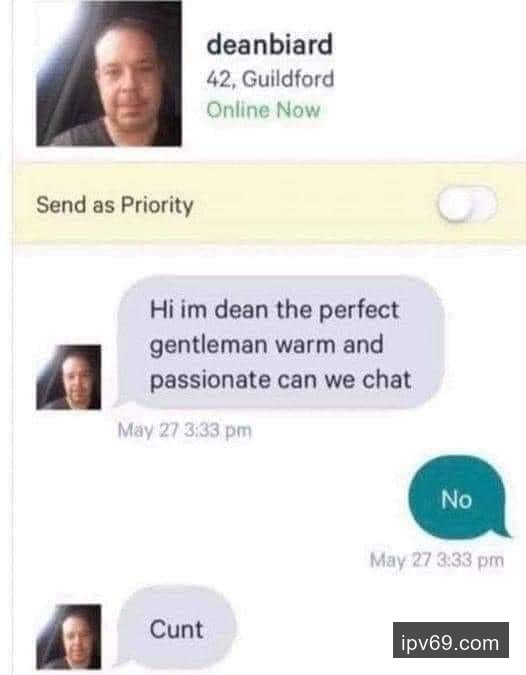Image resolution: width=526 pixels, height=675 pixels.
Task: Tap the tail of the teal reply bubble
Action: point(503,533)
